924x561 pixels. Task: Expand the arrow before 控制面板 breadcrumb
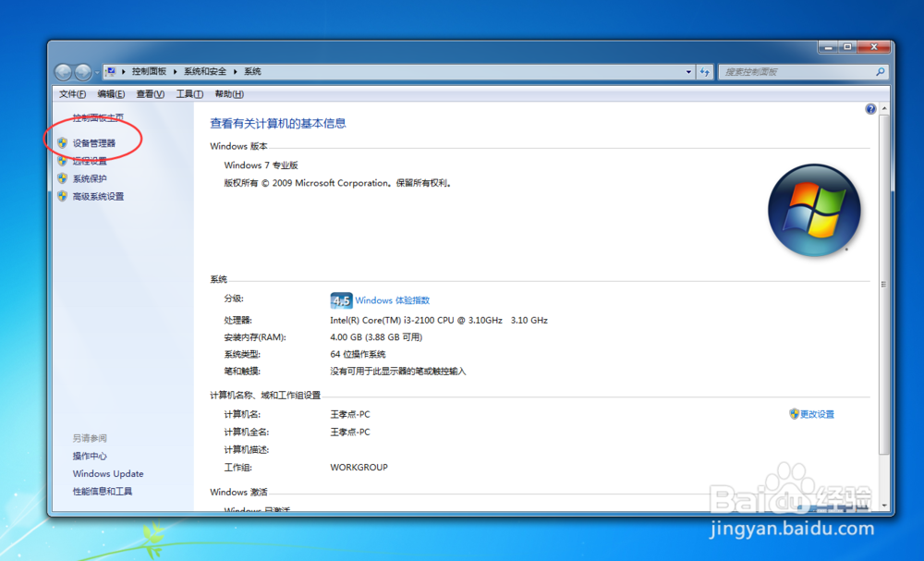pyautogui.click(x=124, y=71)
